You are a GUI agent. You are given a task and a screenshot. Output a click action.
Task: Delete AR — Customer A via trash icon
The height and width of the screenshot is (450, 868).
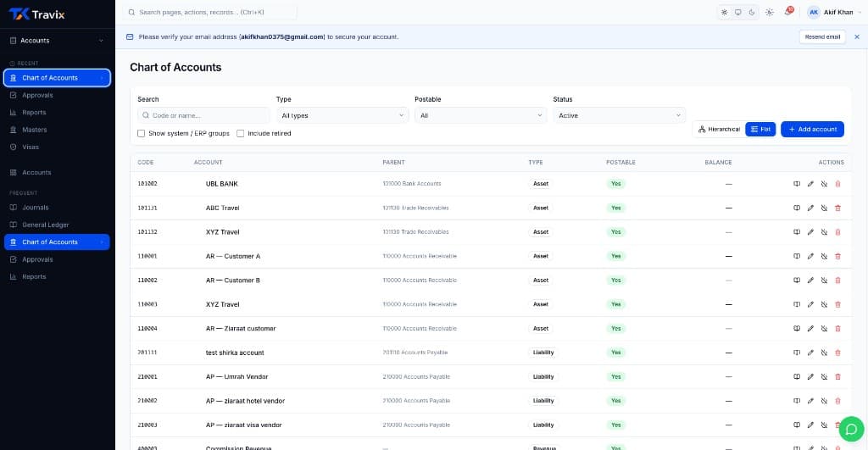pos(837,256)
